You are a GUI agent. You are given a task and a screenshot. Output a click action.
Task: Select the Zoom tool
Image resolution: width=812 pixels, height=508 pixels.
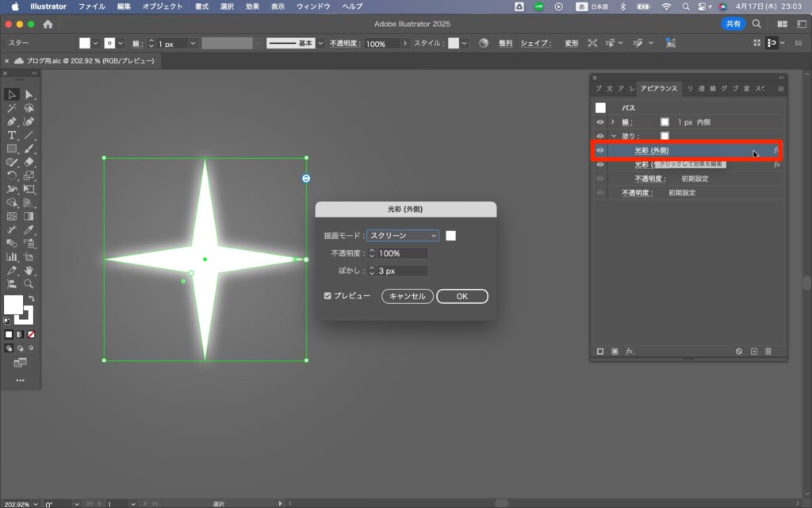29,283
